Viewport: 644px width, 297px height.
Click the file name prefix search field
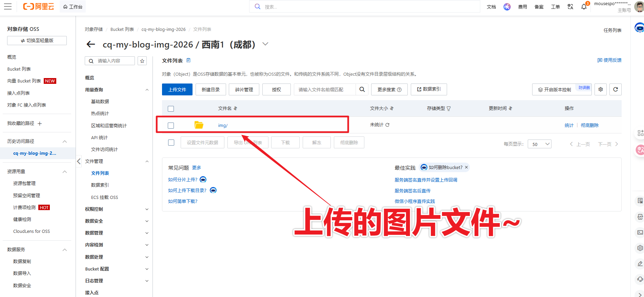pyautogui.click(x=325, y=89)
